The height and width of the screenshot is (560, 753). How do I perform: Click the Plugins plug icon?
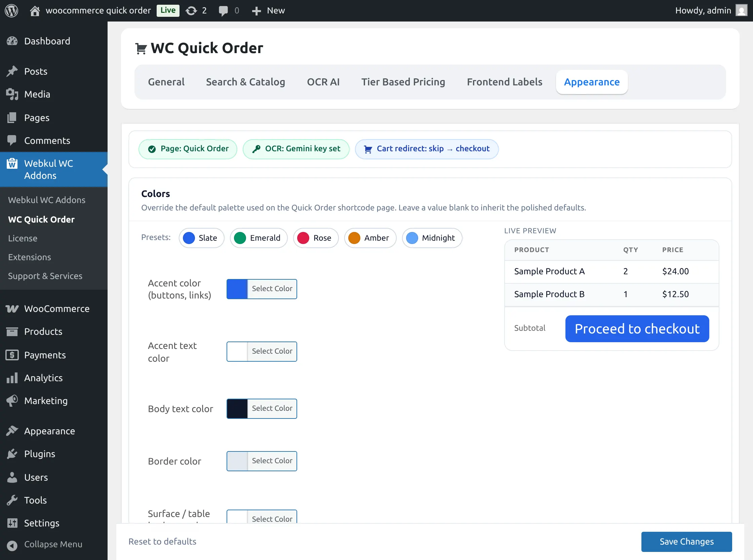click(x=12, y=453)
